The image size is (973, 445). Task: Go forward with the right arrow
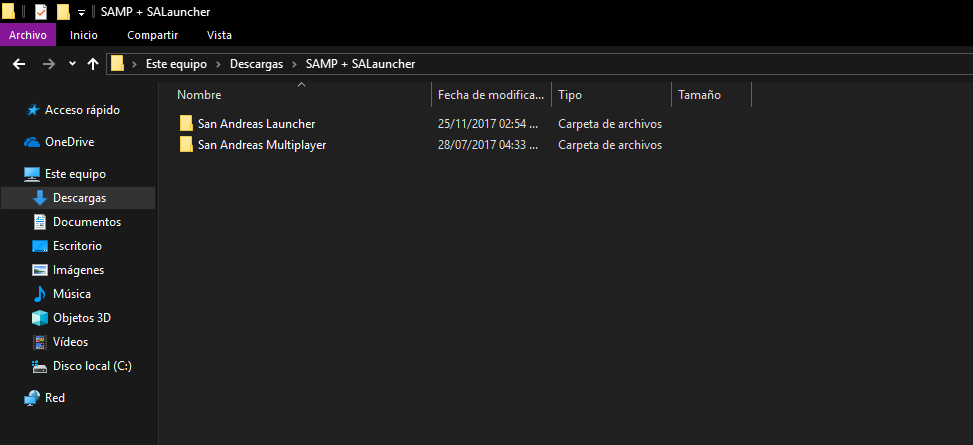[x=49, y=64]
